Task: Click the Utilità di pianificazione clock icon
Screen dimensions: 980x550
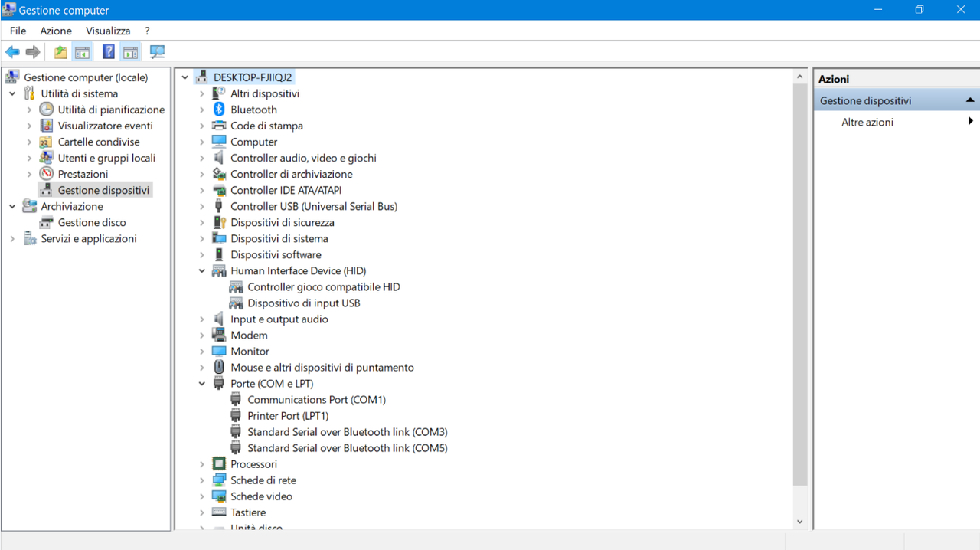Action: click(x=46, y=110)
